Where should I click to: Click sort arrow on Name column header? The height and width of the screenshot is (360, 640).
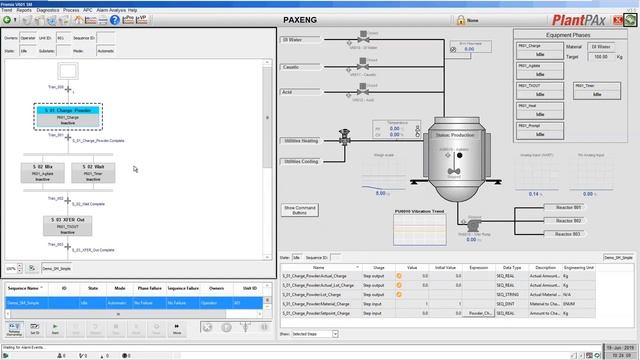click(358, 267)
